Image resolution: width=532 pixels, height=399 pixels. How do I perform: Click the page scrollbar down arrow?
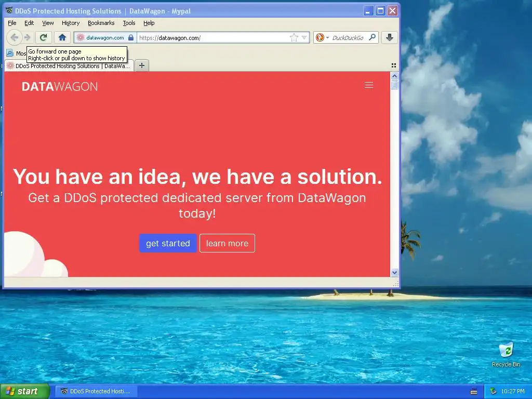coord(394,272)
